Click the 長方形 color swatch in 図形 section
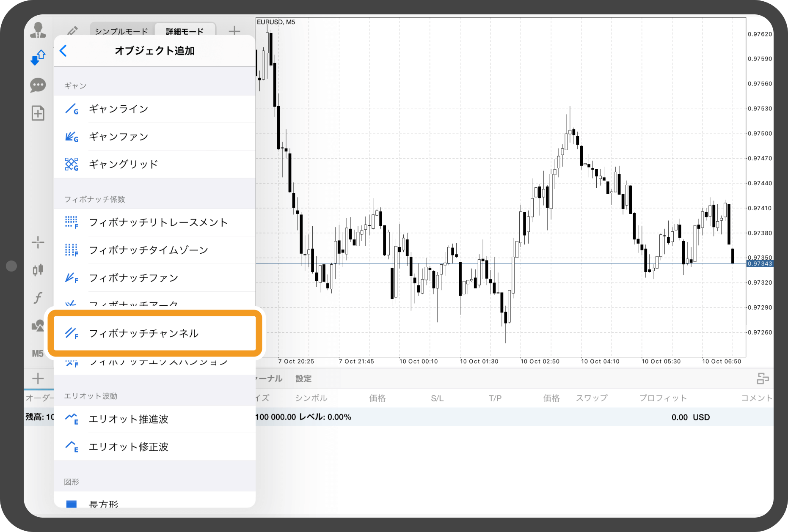The image size is (788, 532). coord(72,504)
